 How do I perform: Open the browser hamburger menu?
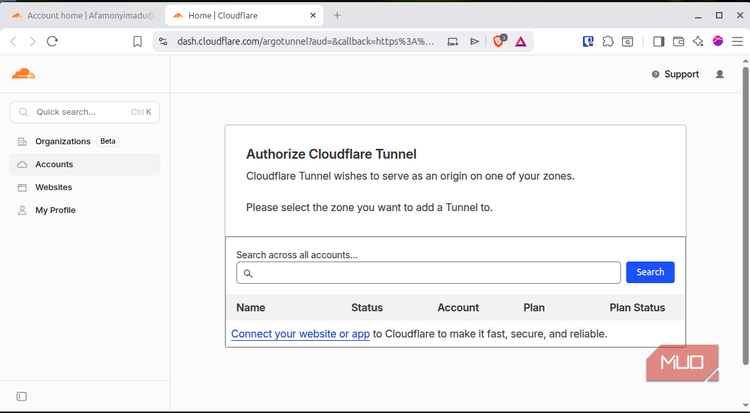[737, 42]
